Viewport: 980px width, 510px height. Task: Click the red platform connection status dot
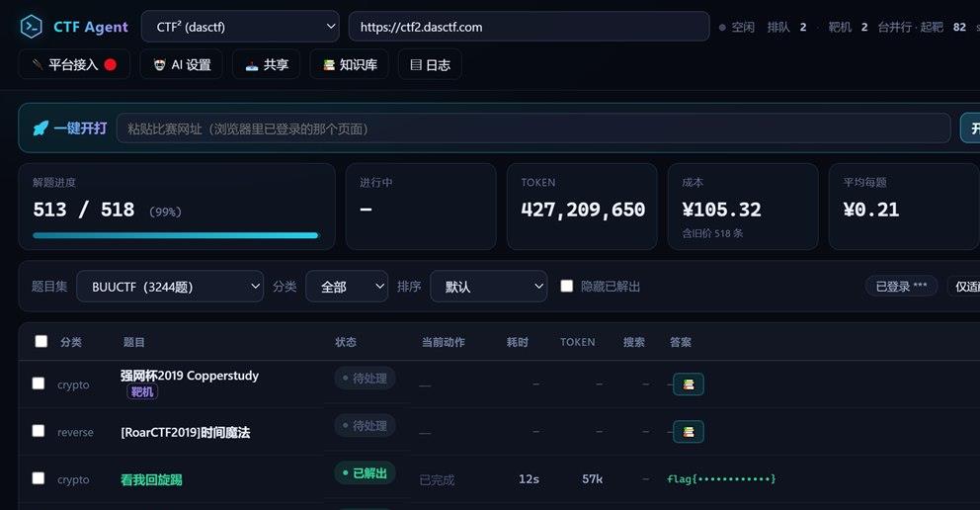pos(110,64)
